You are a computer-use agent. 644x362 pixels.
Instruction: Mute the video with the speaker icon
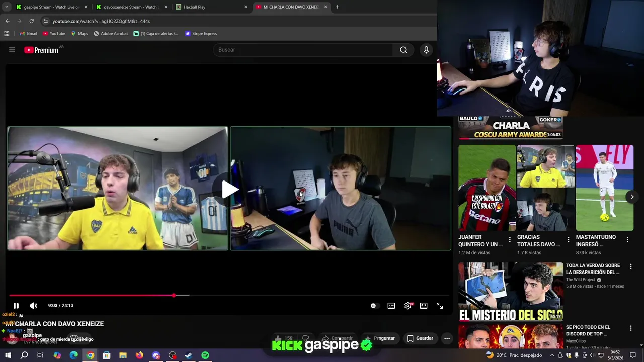point(34,306)
